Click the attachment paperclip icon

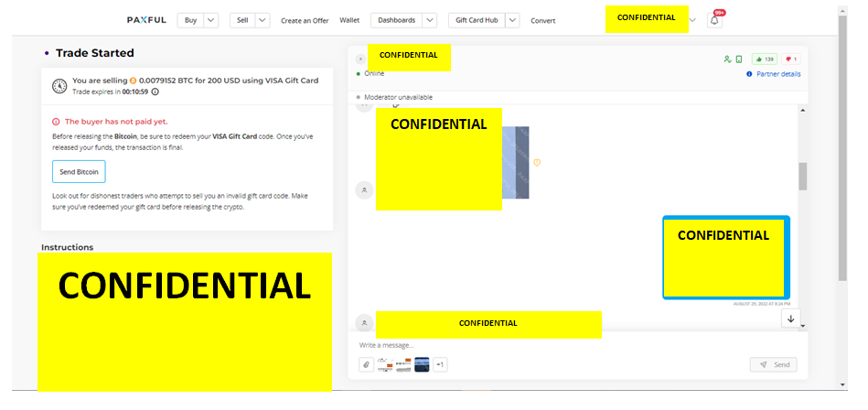pos(367,364)
